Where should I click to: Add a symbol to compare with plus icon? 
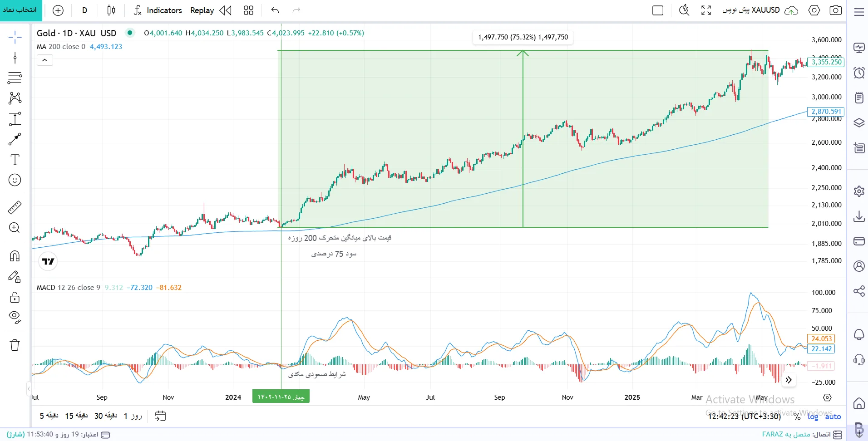(58, 10)
